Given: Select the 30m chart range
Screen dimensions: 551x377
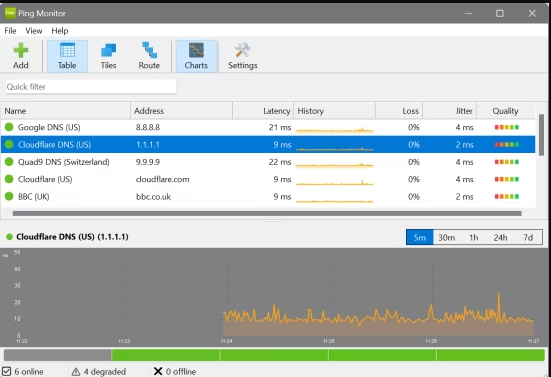Looking at the screenshot, I should pyautogui.click(x=447, y=238).
